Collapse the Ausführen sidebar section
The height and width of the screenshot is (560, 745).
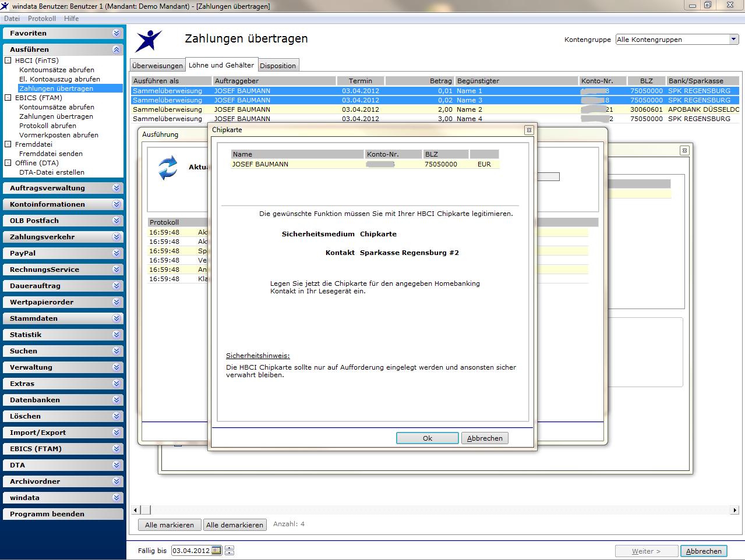[x=116, y=49]
